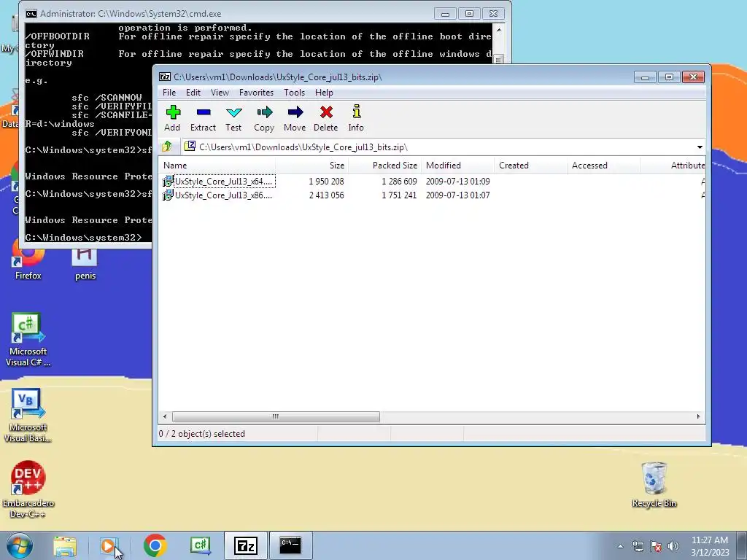
Task: Open Google Chrome from the taskbar
Action: [x=155, y=545]
